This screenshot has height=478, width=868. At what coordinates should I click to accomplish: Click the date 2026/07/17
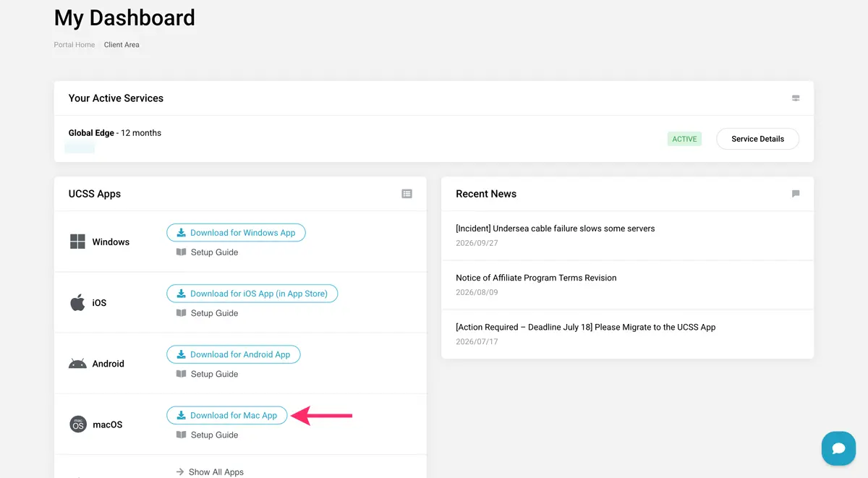tap(477, 341)
